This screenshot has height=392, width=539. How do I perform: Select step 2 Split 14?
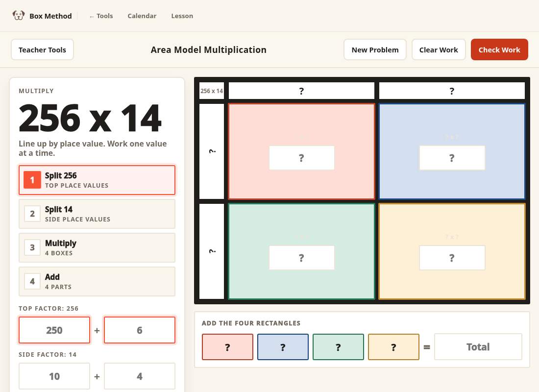97,214
